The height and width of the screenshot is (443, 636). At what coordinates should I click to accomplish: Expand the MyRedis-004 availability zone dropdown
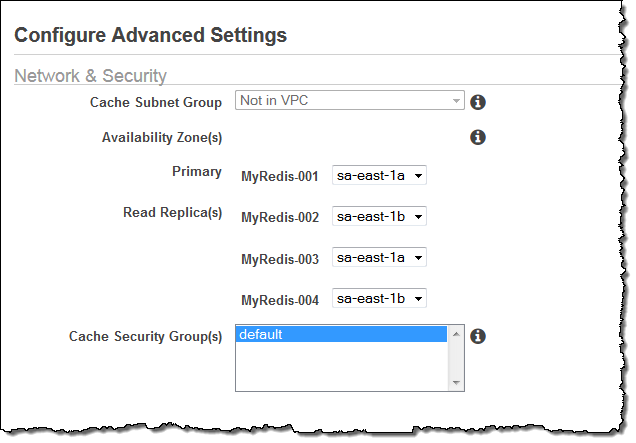379,298
